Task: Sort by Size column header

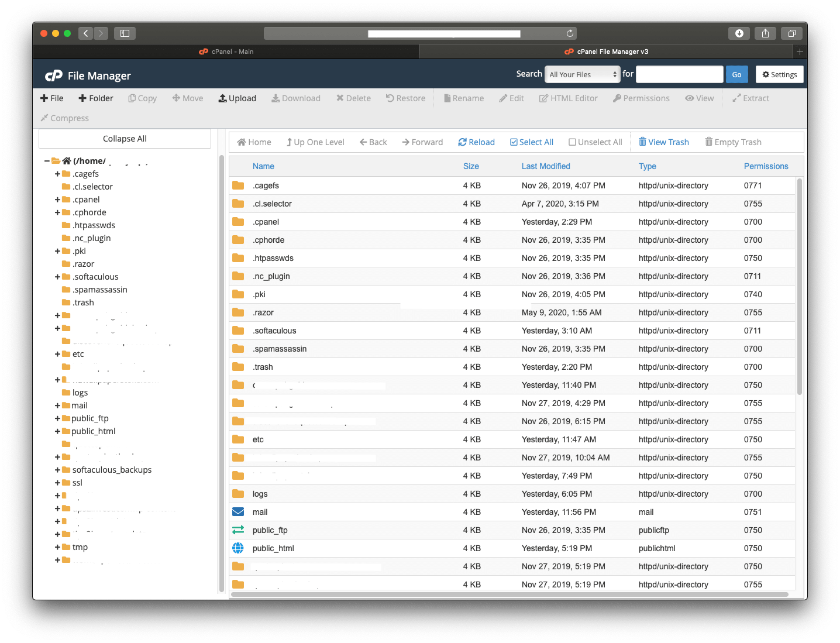Action: (x=471, y=166)
